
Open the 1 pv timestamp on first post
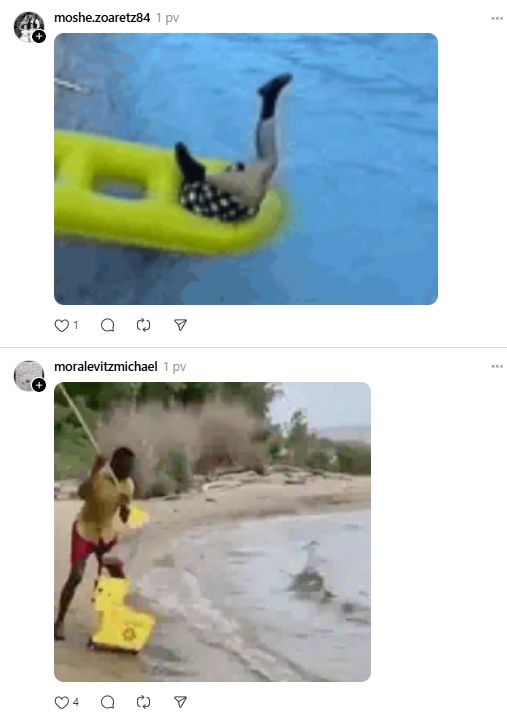click(167, 18)
